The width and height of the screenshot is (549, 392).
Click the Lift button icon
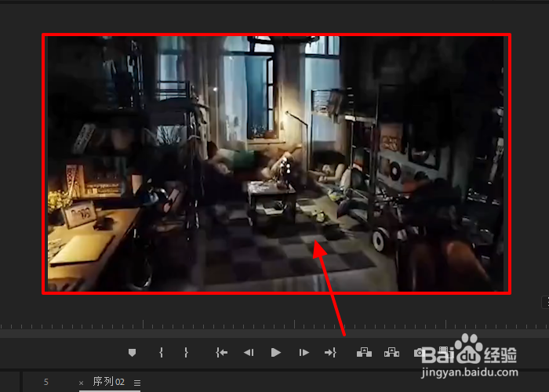[x=364, y=353]
